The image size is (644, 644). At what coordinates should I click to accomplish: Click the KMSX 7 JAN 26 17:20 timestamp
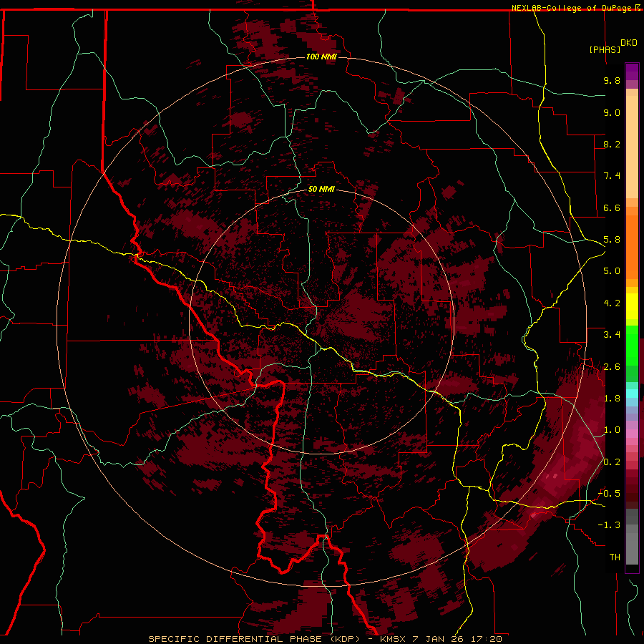coord(441,639)
